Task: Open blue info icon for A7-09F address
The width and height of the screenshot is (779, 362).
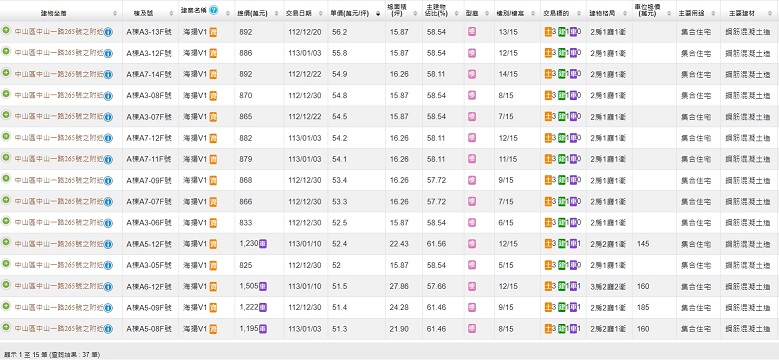Action: coord(108,181)
